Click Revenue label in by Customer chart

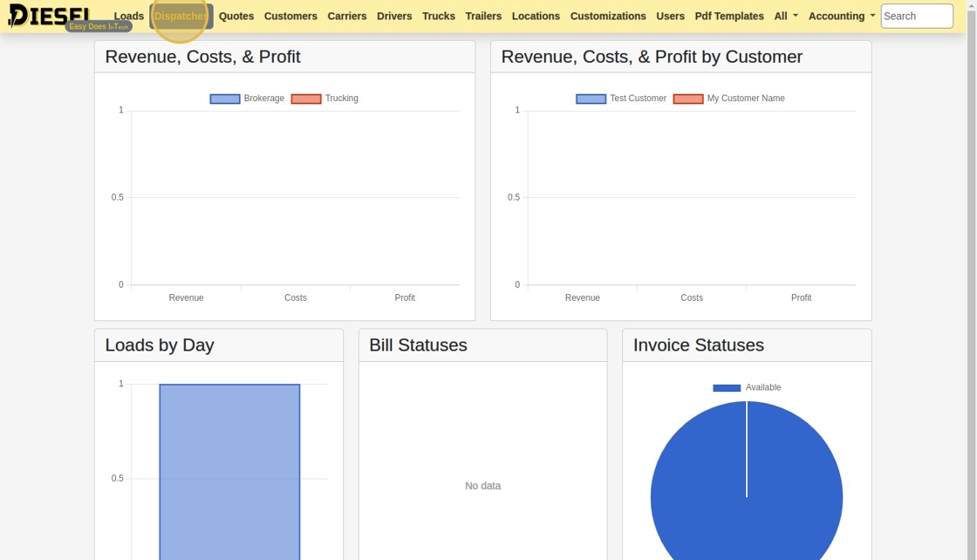[x=583, y=297]
